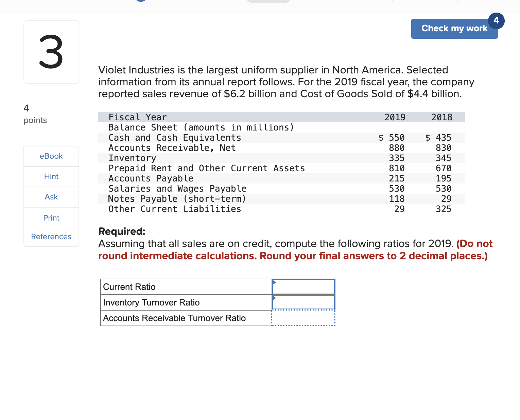Click the Check my work button
This screenshot has height=420, width=520.
click(454, 29)
